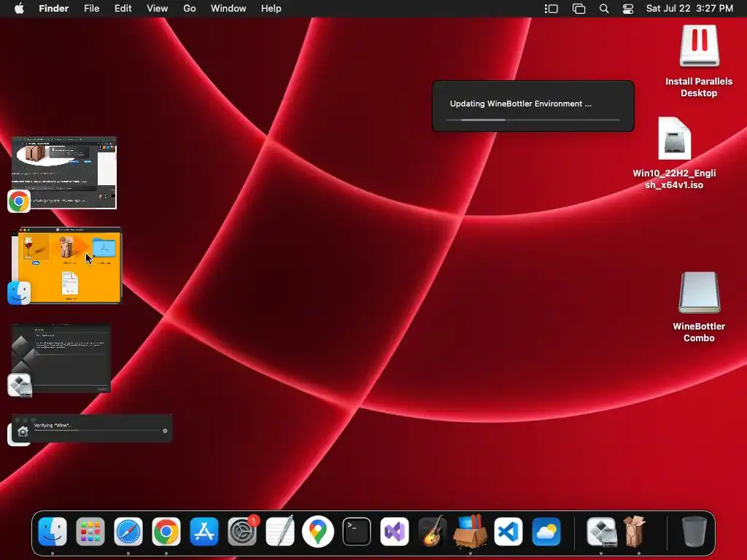Open the View menu

[158, 9]
